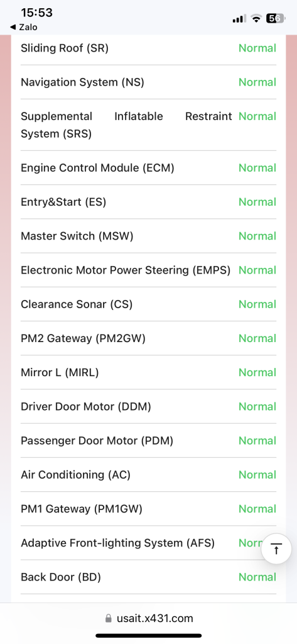Select the Sliding Roof (SR) row
The image size is (297, 644).
[148, 48]
